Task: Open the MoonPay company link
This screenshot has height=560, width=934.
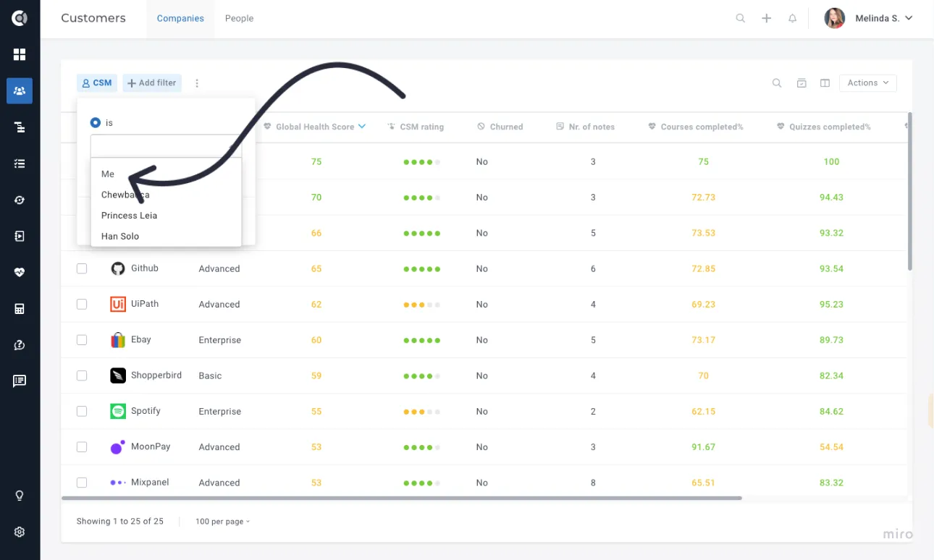Action: pos(151,447)
